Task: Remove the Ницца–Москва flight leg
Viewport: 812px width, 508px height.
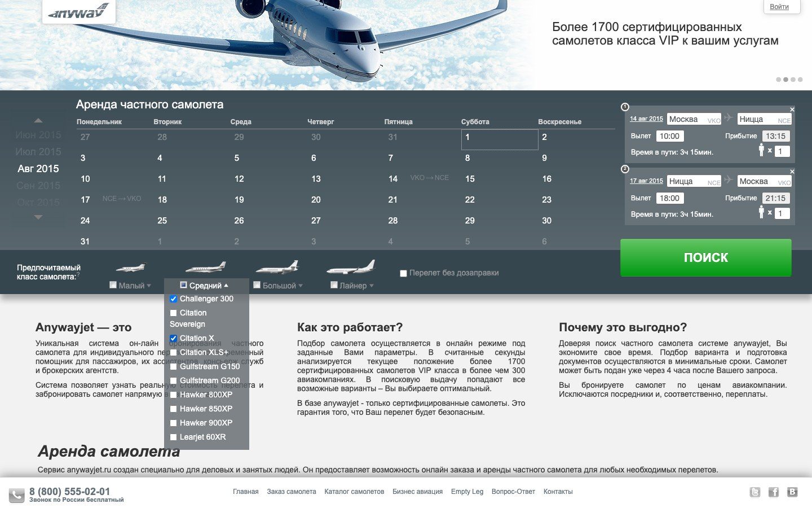Action: tap(792, 172)
